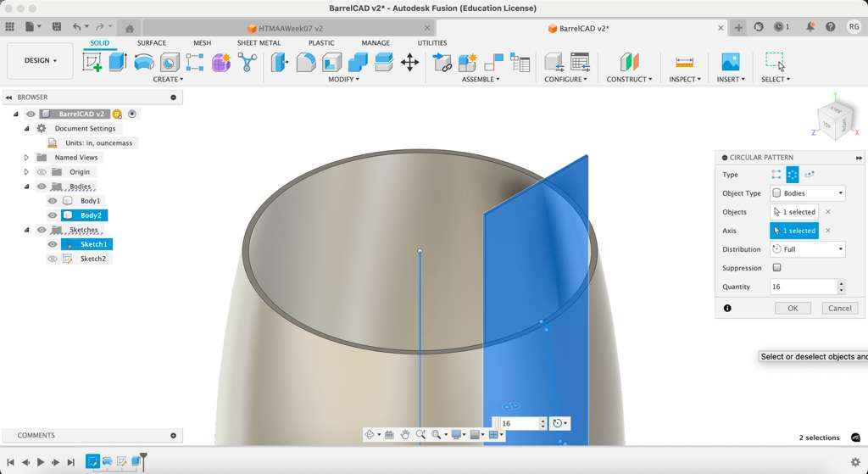The width and height of the screenshot is (868, 474).
Task: Click the Insert image icon
Action: 730,62
